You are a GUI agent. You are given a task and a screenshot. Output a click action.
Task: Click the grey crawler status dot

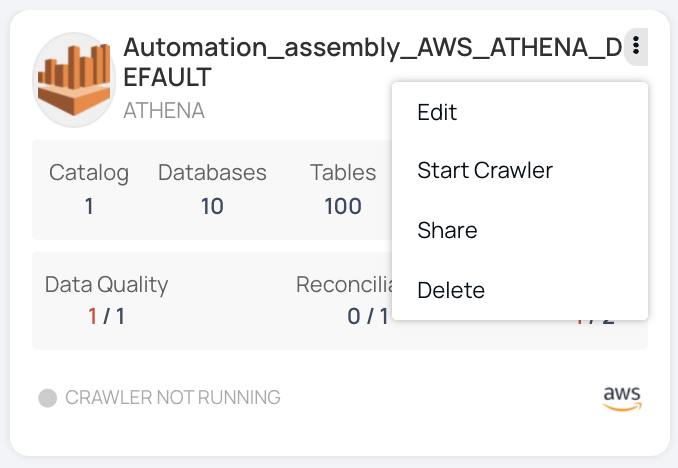click(x=48, y=398)
